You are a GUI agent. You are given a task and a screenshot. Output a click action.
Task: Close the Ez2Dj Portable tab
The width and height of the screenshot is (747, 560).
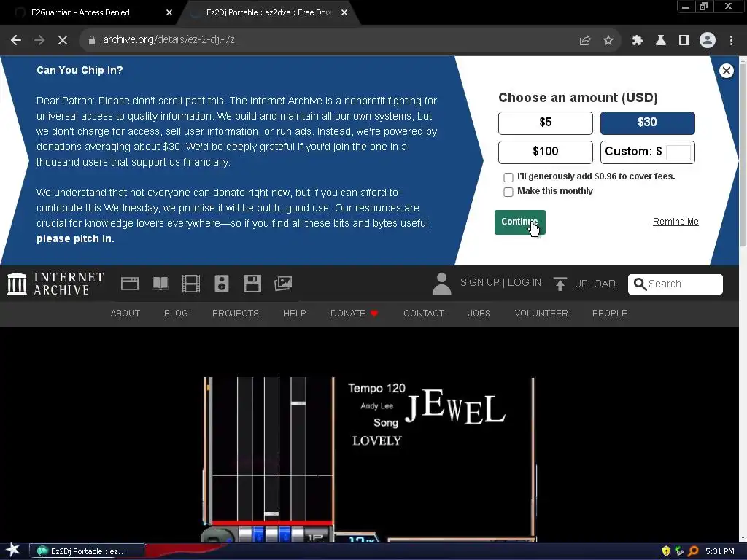coord(344,13)
